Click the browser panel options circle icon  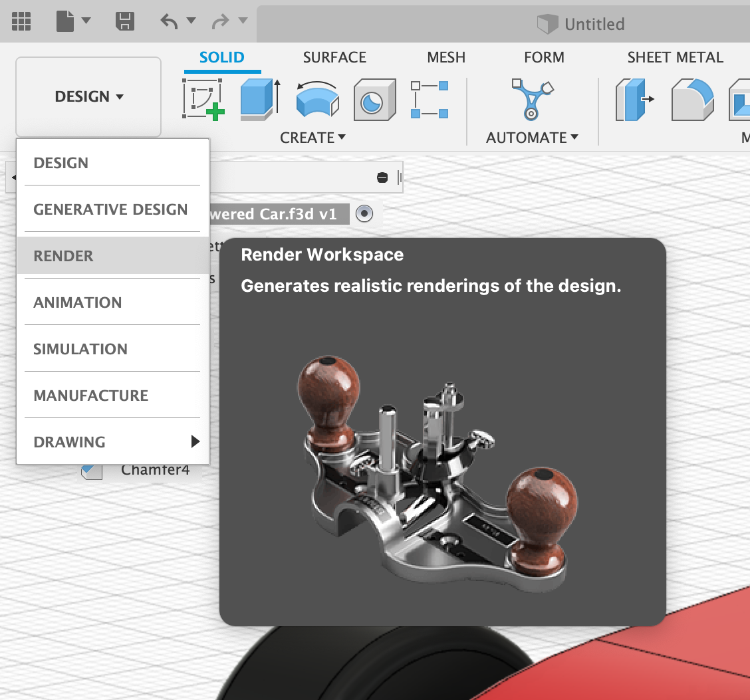click(x=382, y=178)
